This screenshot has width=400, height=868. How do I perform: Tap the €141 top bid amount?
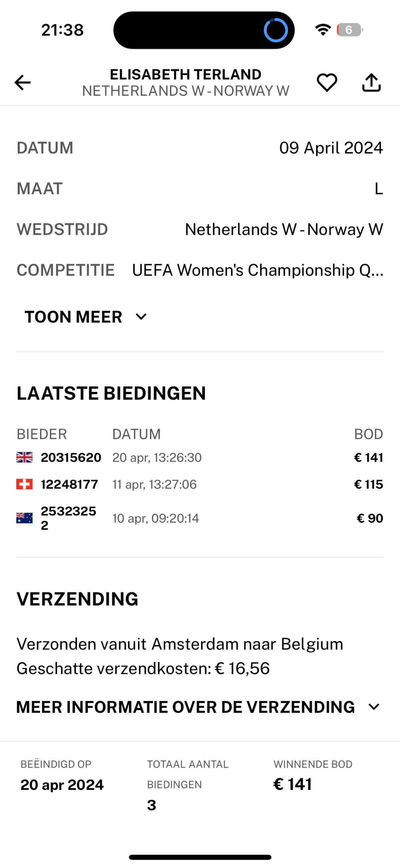(368, 457)
